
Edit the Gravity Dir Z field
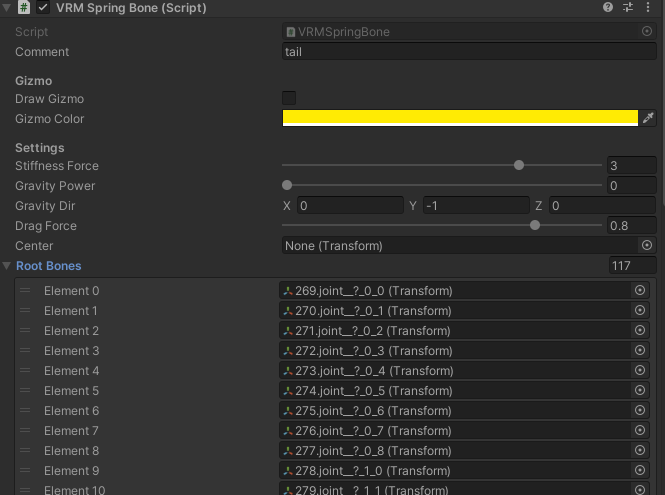click(603, 206)
